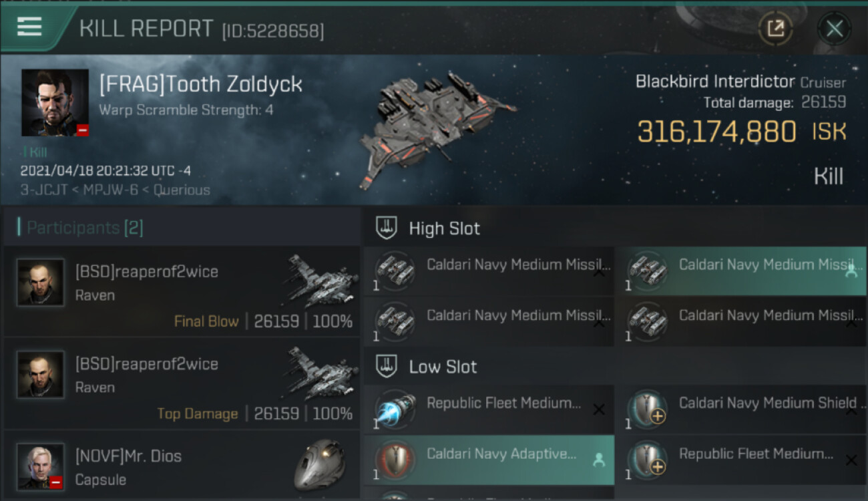Click the Capsule ship icon
This screenshot has width=868, height=501.
pyautogui.click(x=320, y=466)
